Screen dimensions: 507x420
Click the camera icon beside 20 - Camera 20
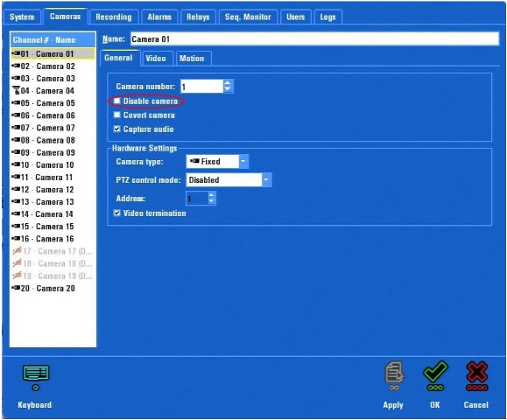click(16, 288)
